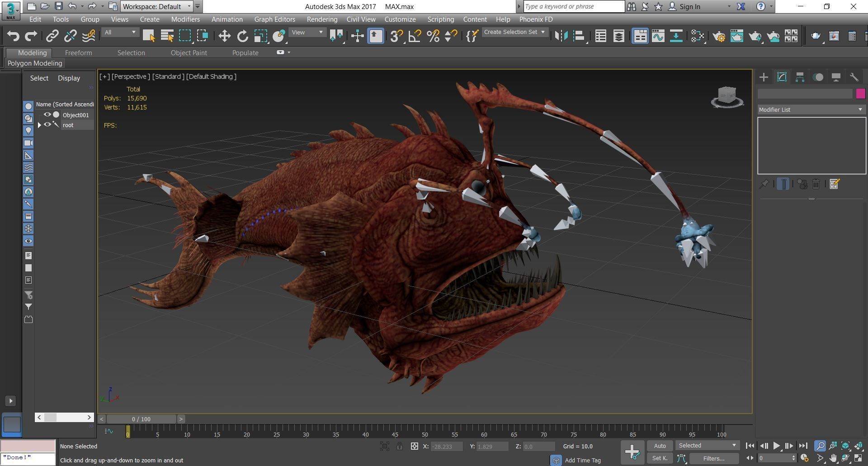
Task: Open the selection filter All dropdown
Action: pyautogui.click(x=120, y=32)
